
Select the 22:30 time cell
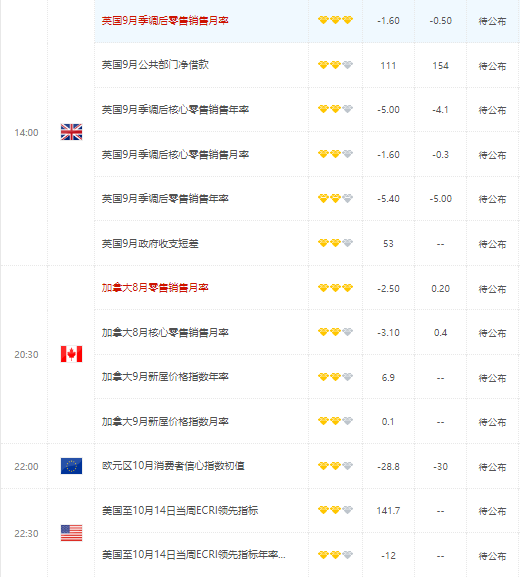pyautogui.click(x=26, y=533)
